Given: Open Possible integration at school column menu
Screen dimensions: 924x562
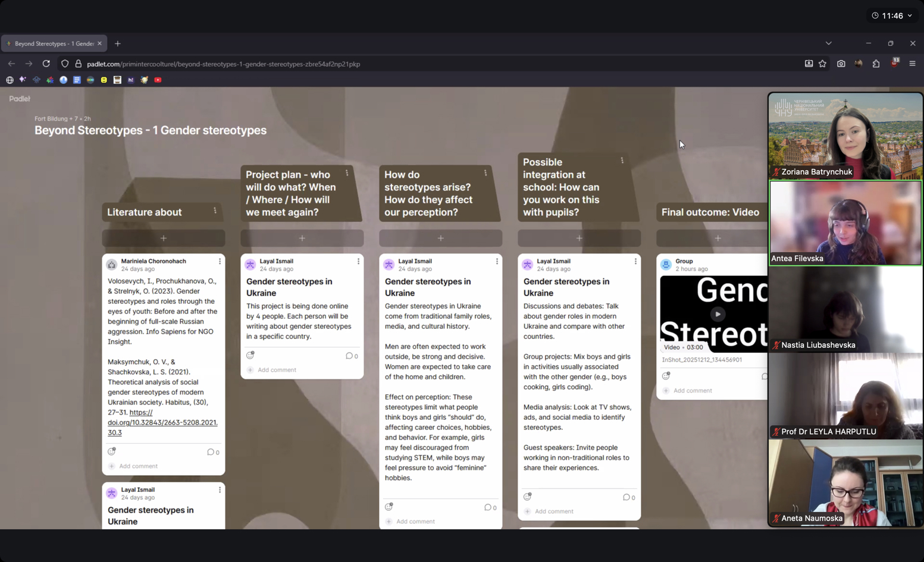Looking at the screenshot, I should pos(622,161).
